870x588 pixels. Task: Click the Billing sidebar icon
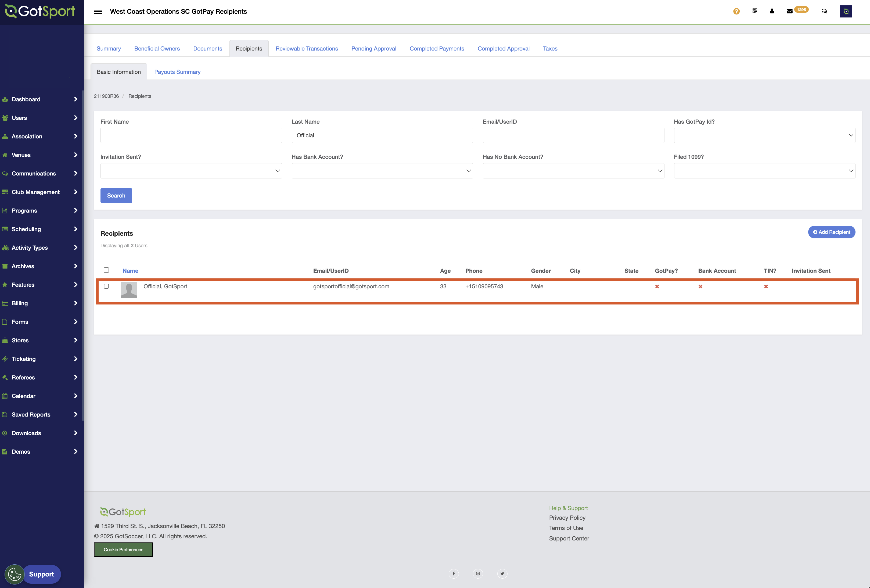(5, 303)
